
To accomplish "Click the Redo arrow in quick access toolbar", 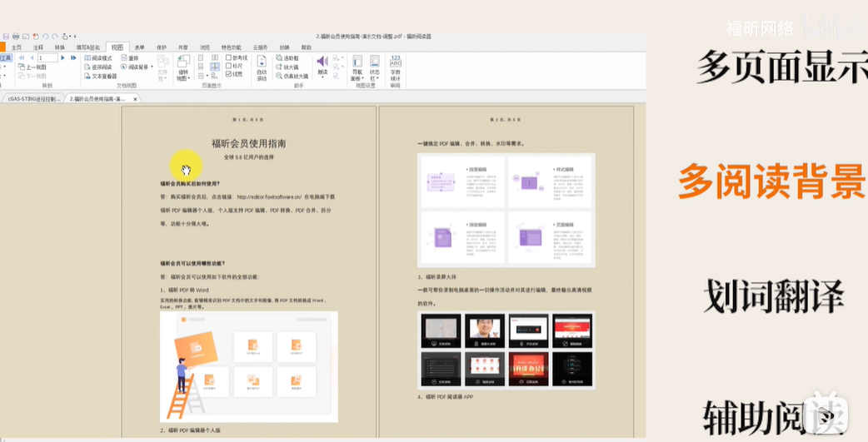I will 55,37.
